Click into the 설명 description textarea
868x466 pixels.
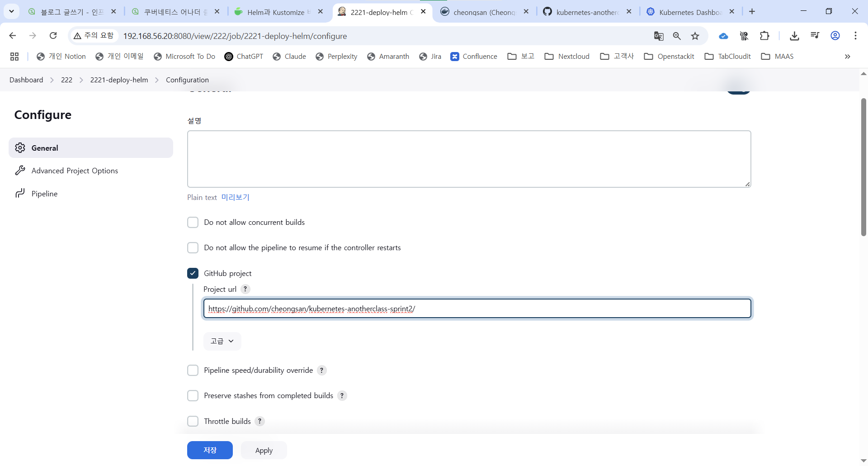pos(469,159)
